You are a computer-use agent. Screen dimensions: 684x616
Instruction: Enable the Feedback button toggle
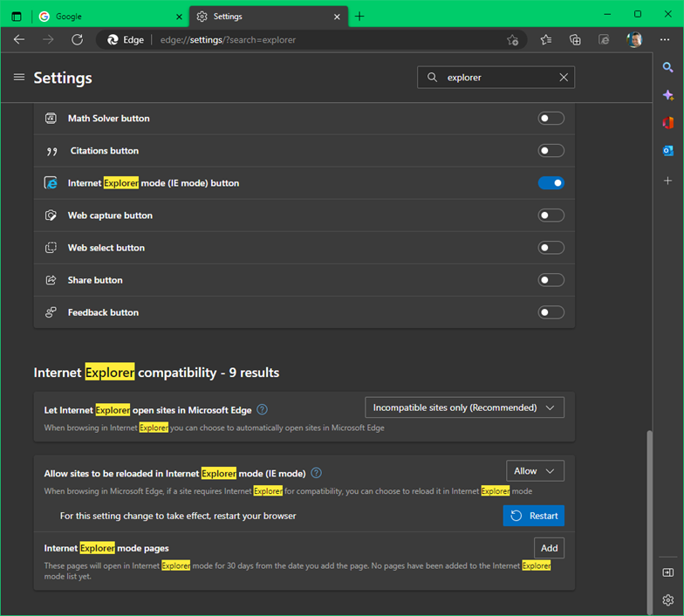tap(551, 312)
